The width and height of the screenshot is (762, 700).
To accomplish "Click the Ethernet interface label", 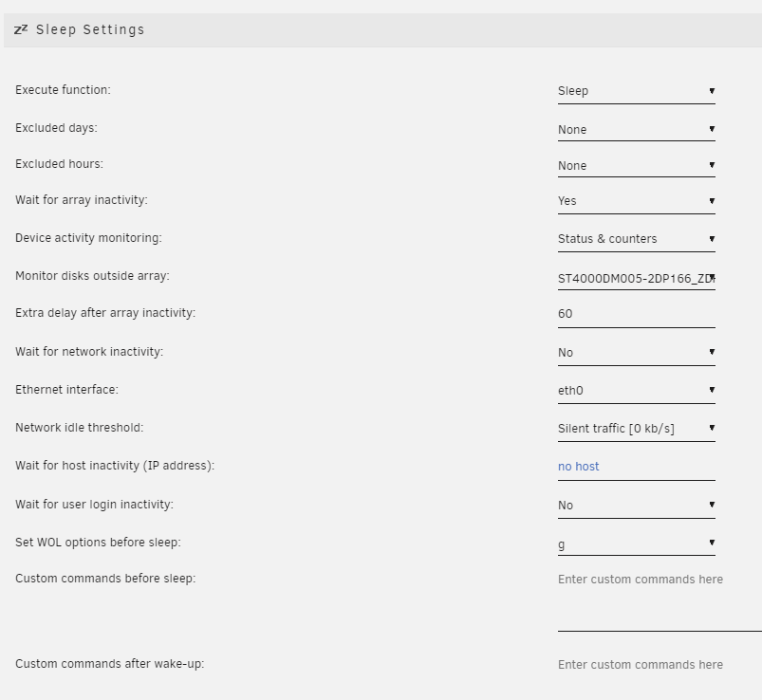I will pyautogui.click(x=66, y=390).
